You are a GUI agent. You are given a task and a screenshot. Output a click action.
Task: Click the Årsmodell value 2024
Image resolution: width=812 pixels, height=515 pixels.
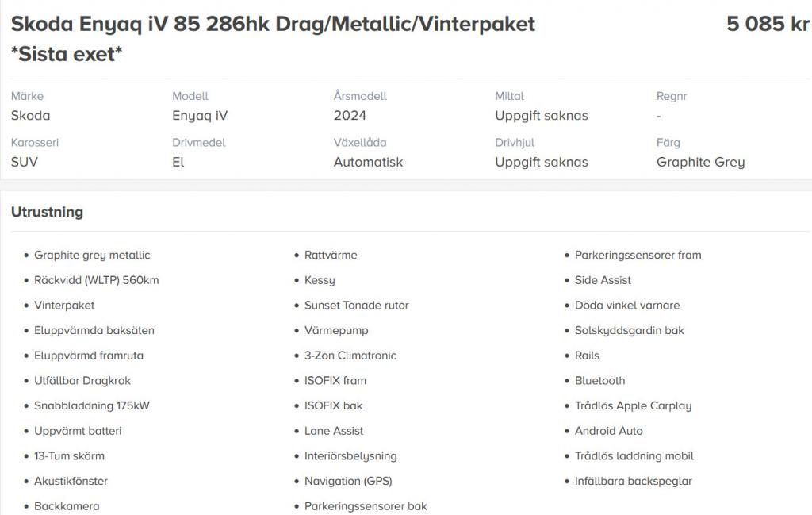pos(350,116)
